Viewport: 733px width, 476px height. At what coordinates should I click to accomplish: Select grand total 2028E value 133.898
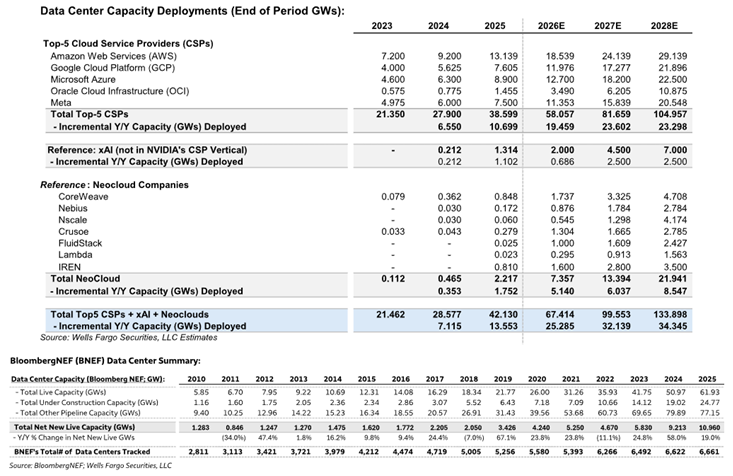(x=668, y=315)
